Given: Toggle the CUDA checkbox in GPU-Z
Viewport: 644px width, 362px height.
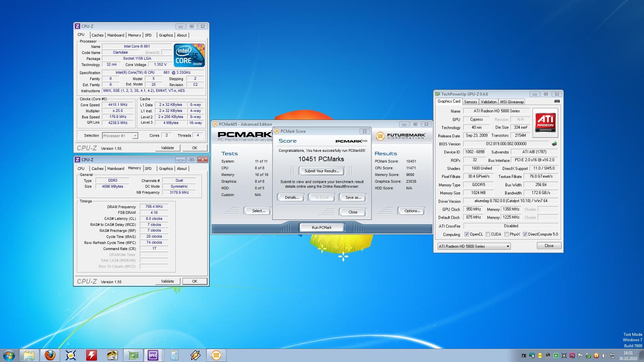Looking at the screenshot, I should click(x=488, y=234).
